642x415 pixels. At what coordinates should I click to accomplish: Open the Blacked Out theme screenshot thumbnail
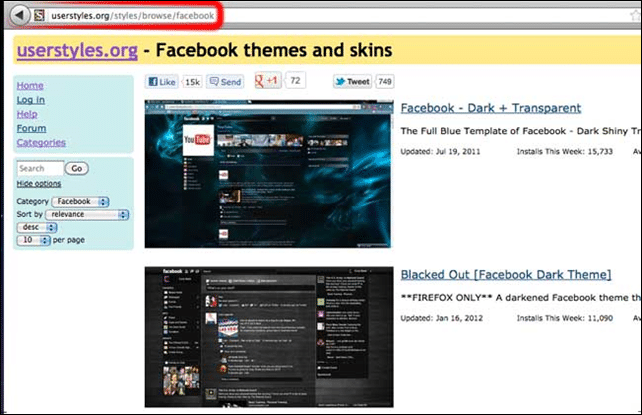point(269,337)
